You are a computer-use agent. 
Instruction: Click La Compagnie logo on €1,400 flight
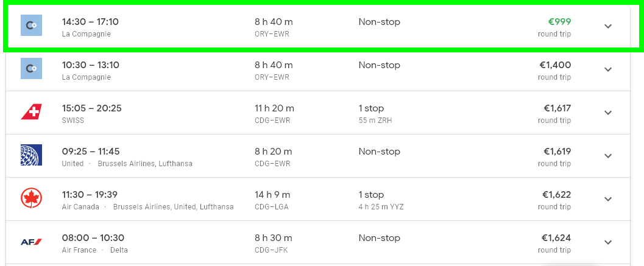click(31, 69)
